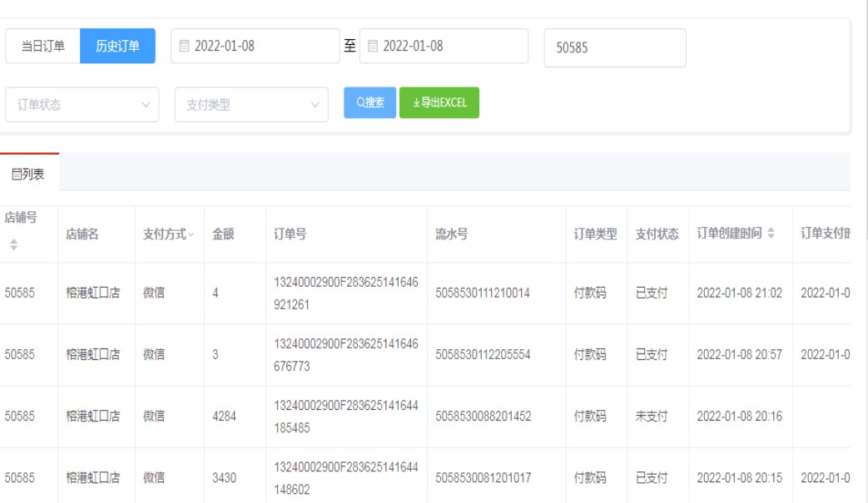Click the green 导出EXCEL button

[x=439, y=103]
